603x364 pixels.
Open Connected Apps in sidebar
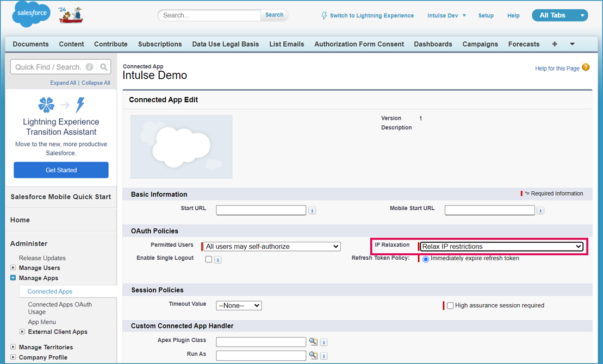50,291
